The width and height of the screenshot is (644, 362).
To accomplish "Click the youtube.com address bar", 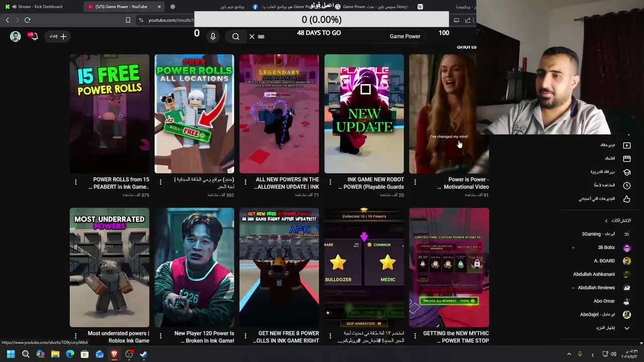I will pos(170,20).
